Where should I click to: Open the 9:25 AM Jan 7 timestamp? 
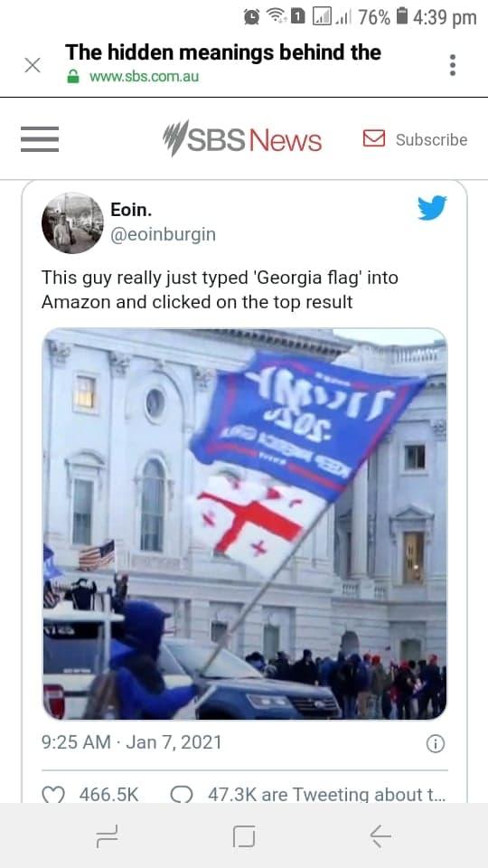point(132,742)
